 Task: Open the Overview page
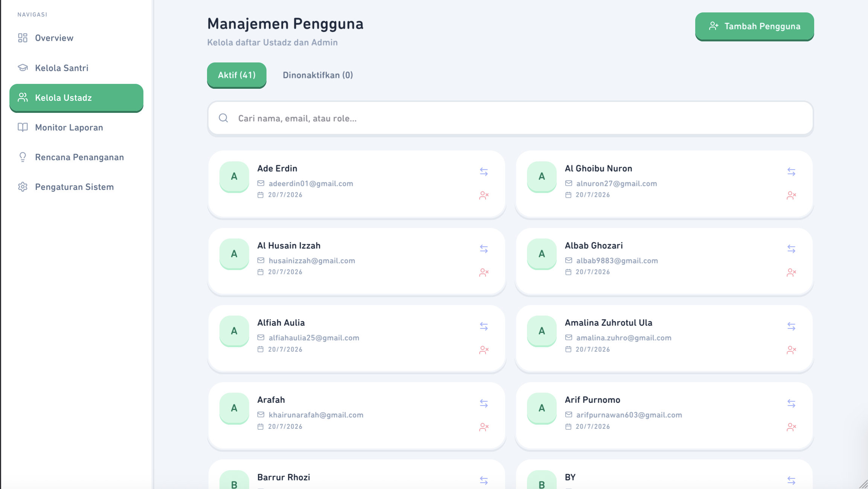click(x=76, y=38)
